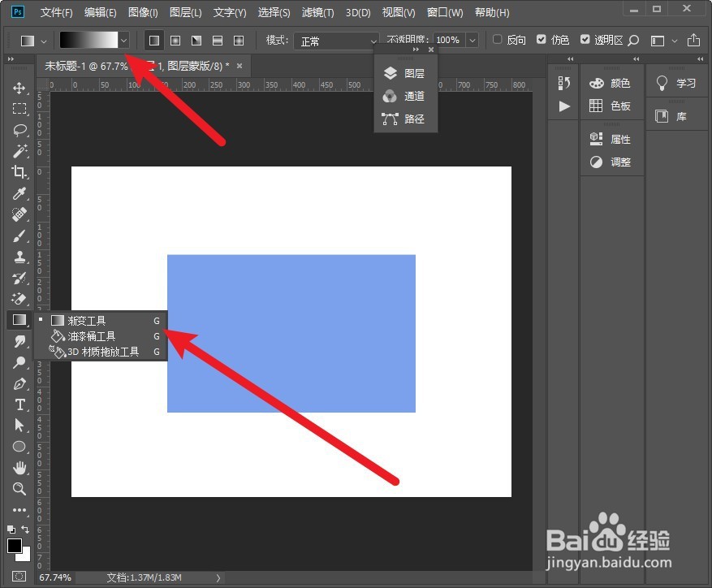712x588 pixels.
Task: Choose 油漆桶工具 from the flyout
Action: 101,336
